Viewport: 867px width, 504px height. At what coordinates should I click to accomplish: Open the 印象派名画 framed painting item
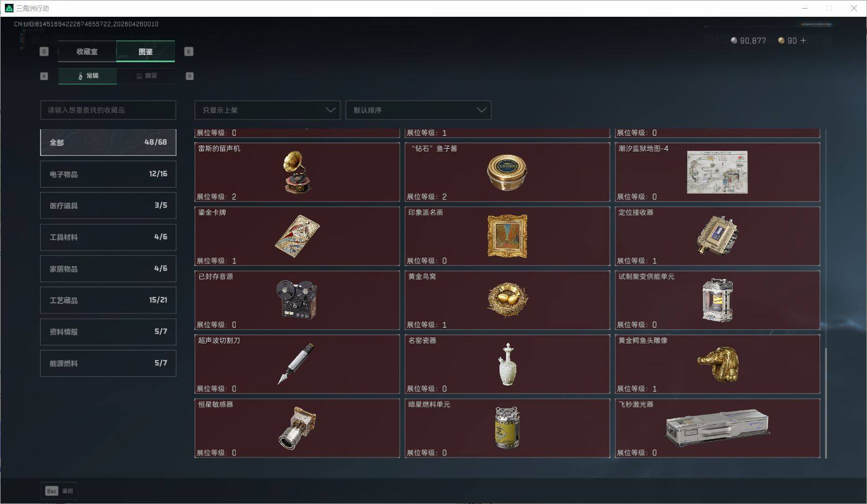(x=507, y=236)
